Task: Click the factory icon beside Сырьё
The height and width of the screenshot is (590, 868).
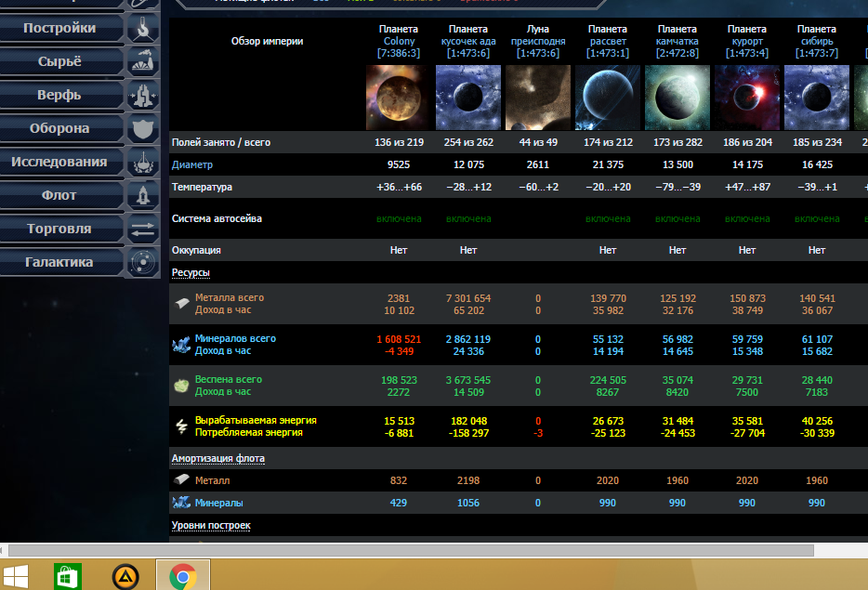Action: tap(143, 62)
